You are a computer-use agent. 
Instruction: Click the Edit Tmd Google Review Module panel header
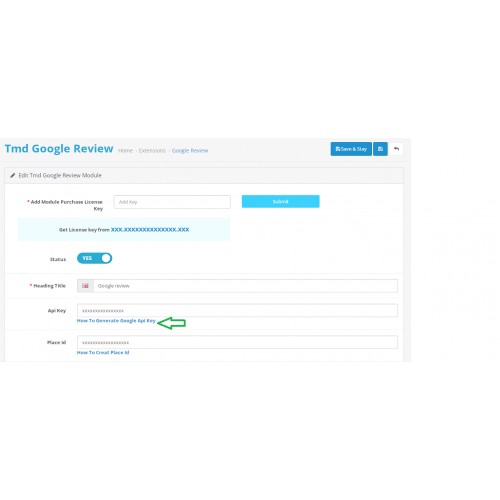[x=204, y=175]
